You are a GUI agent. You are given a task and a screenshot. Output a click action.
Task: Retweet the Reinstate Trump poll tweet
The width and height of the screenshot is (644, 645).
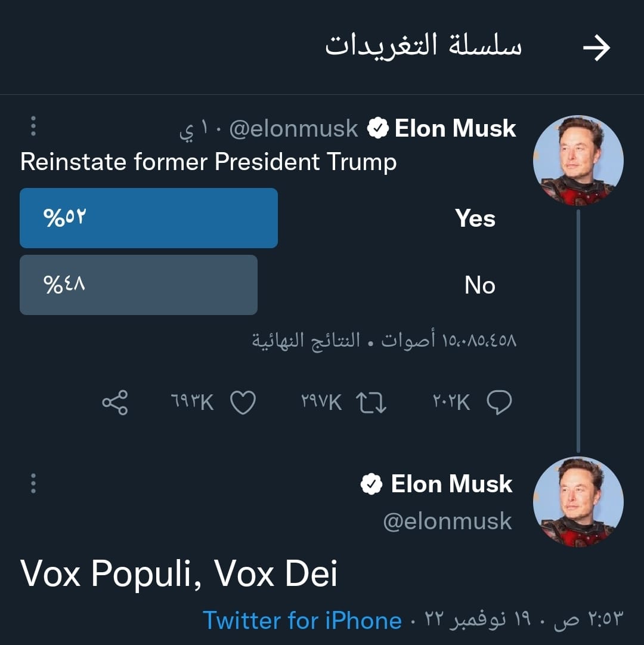371,403
